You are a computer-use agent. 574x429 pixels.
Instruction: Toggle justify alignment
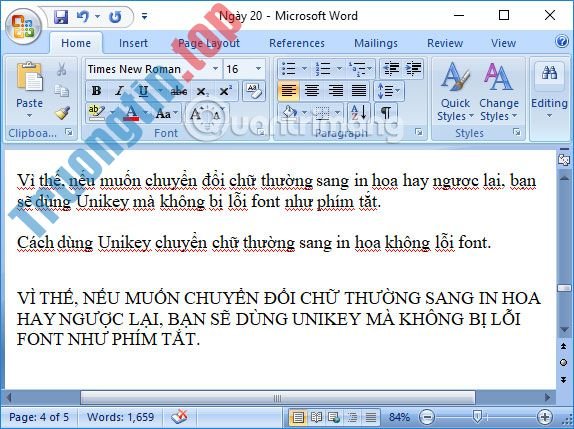coord(359,90)
